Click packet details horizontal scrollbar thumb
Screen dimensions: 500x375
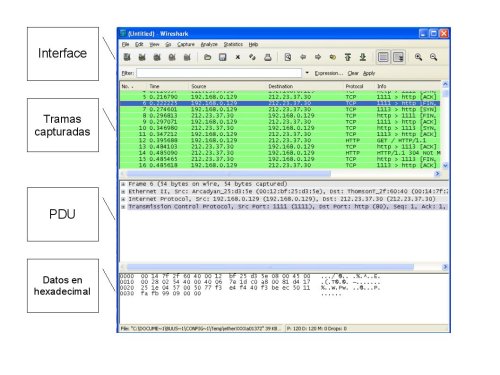point(270,267)
